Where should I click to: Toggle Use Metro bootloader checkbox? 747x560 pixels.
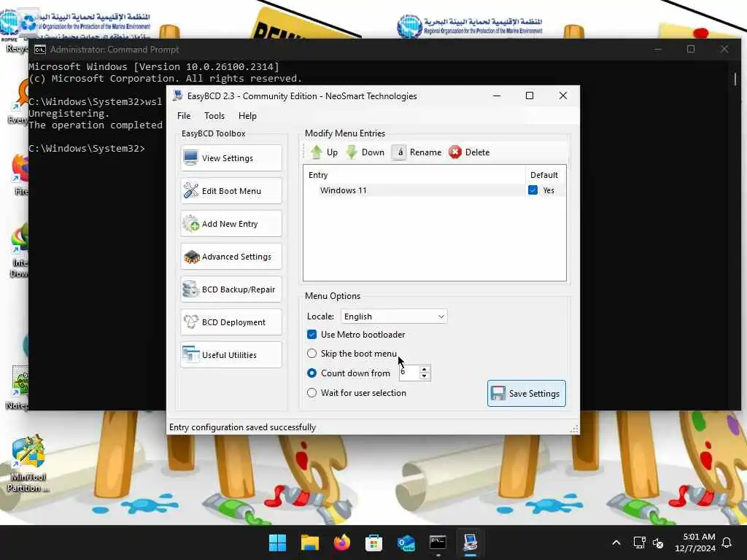(x=311, y=335)
